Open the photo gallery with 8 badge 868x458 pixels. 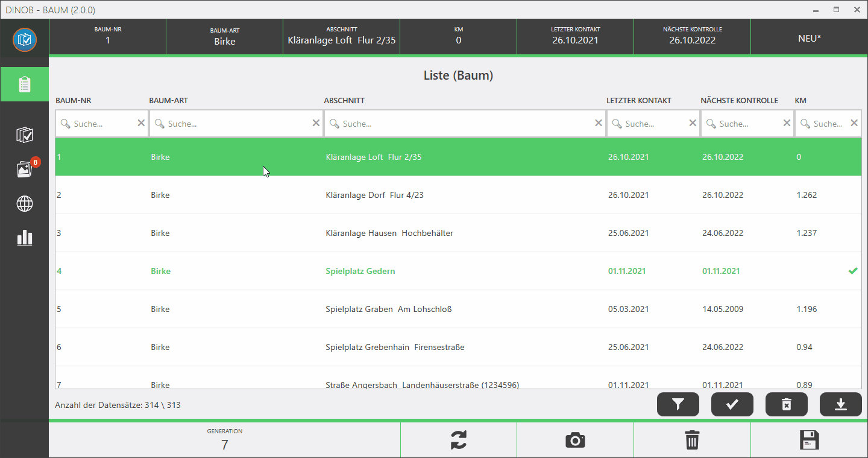25,170
